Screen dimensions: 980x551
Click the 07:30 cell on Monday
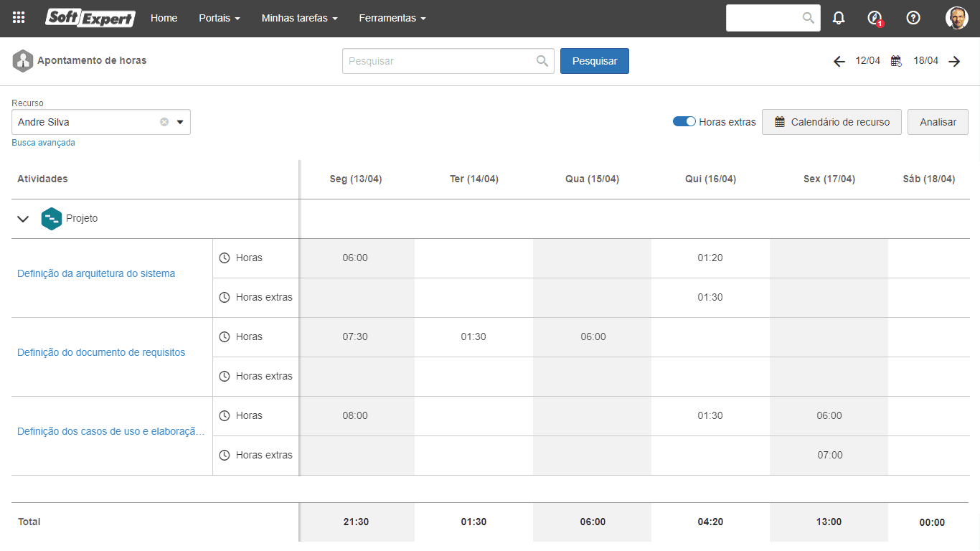pyautogui.click(x=355, y=336)
